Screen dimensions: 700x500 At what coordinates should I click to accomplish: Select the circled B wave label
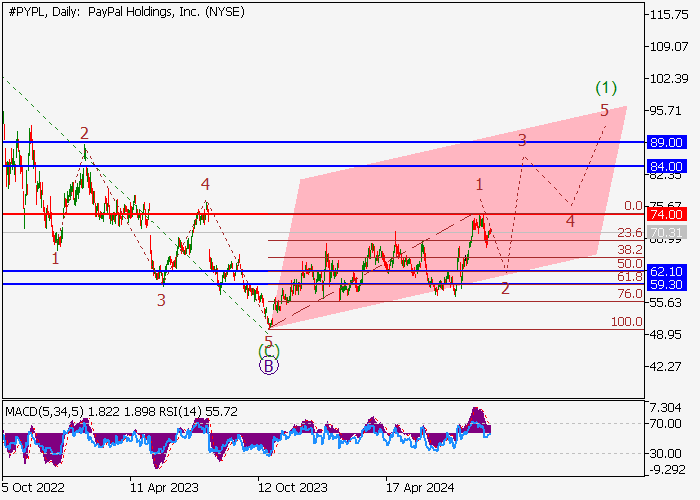268,366
